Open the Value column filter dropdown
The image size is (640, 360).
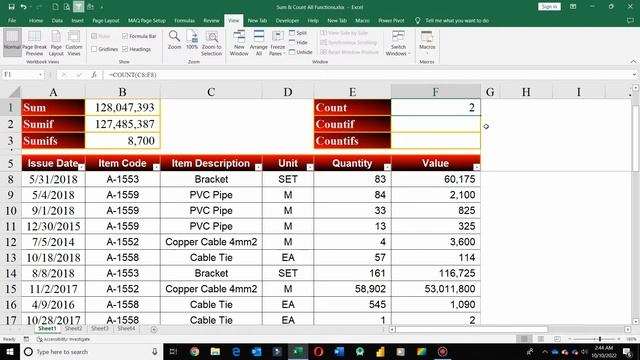pos(476,167)
